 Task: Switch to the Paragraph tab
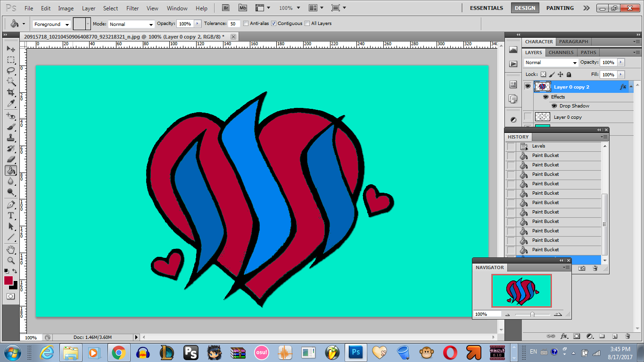(574, 41)
